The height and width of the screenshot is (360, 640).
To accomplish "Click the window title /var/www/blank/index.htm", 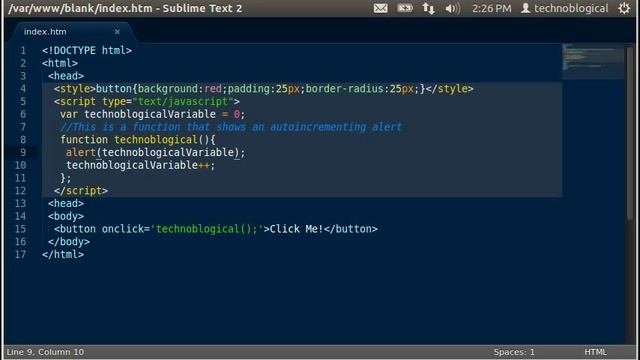I will point(125,8).
